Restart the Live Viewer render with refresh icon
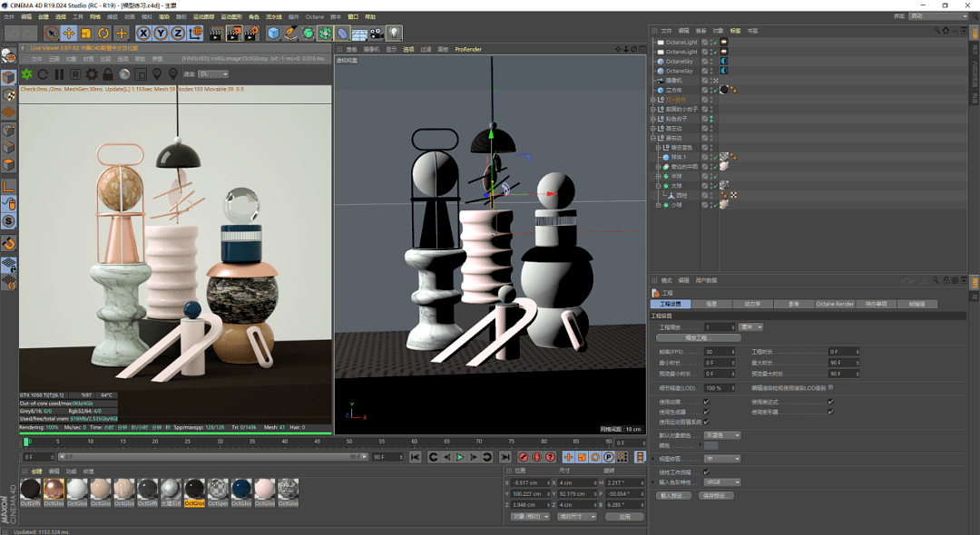The width and height of the screenshot is (980, 535). 44,74
